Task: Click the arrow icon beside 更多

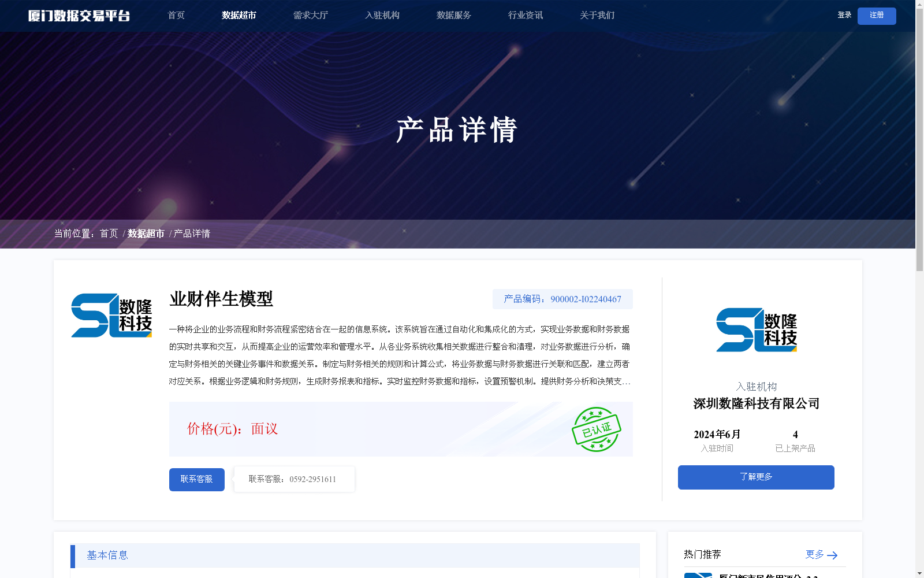Action: coord(832,555)
